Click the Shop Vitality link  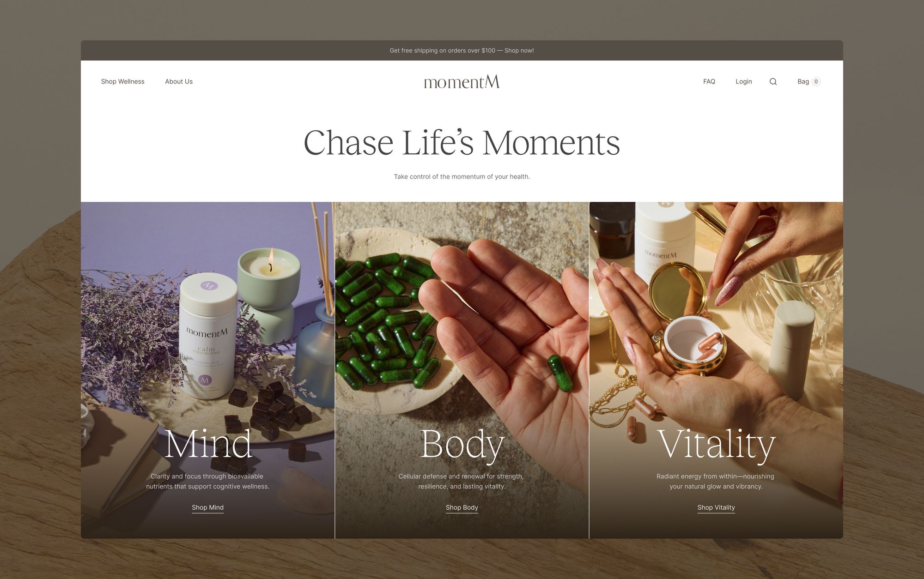click(x=716, y=507)
